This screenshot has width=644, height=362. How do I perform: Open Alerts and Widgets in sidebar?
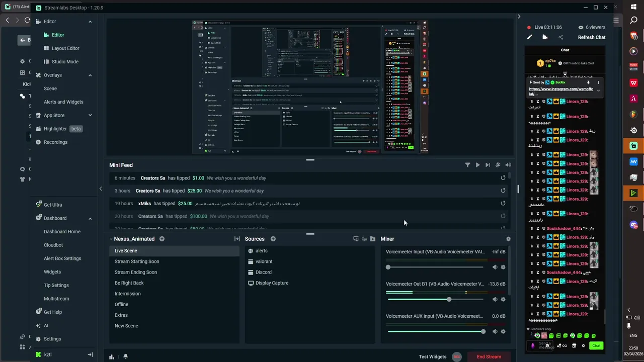pyautogui.click(x=63, y=102)
